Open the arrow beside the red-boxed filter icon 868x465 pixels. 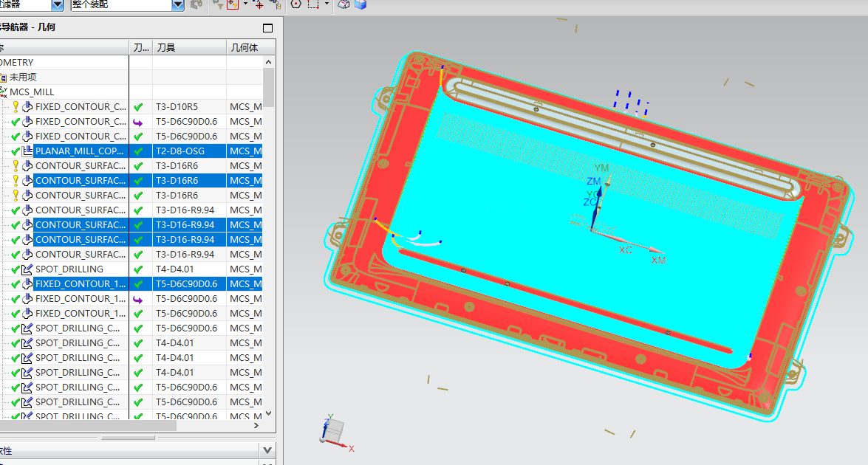[x=246, y=4]
